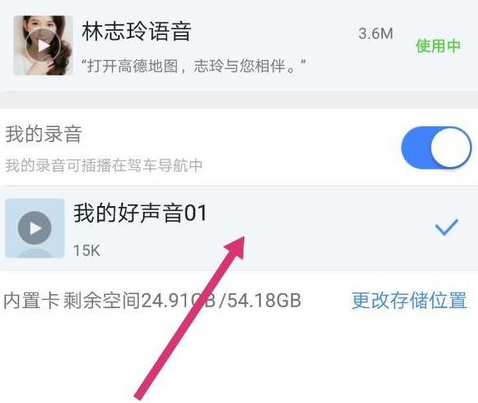This screenshot has width=478, height=403.
Task: Open 更改存储位置 link
Action: coord(409,300)
